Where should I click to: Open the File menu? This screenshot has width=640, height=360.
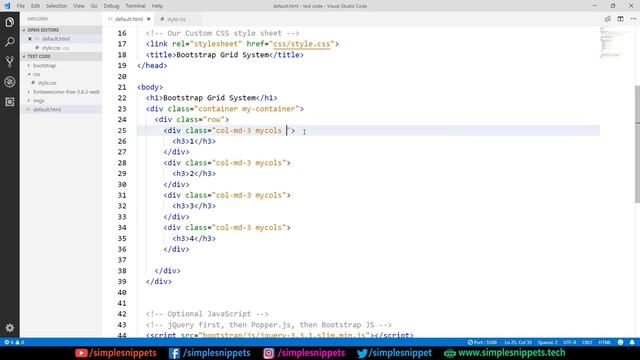coord(20,6)
